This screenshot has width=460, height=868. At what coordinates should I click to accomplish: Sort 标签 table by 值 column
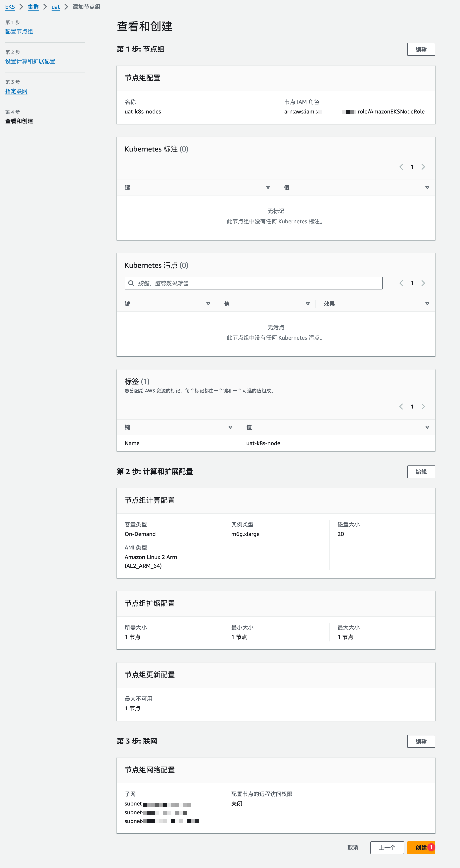[x=427, y=427]
